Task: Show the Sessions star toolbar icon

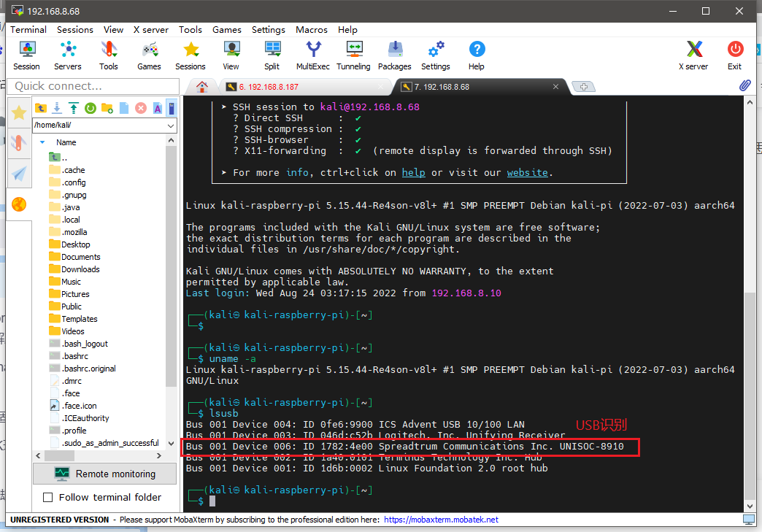Action: point(190,56)
